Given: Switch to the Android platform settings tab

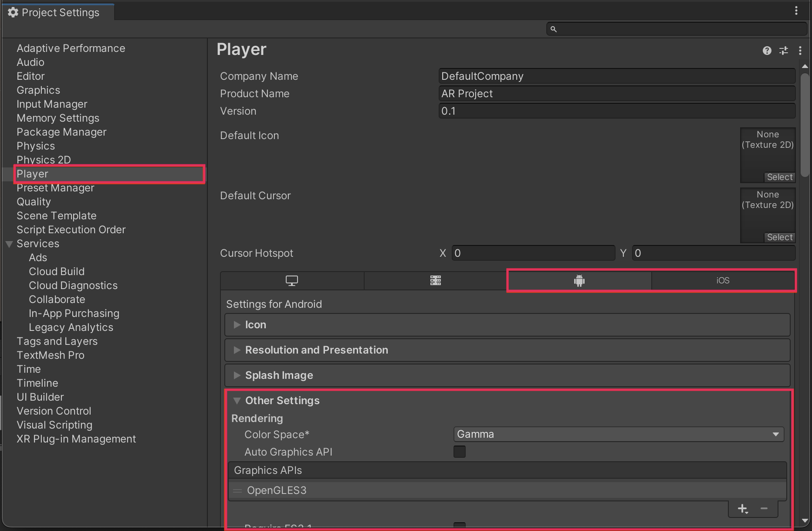Looking at the screenshot, I should click(579, 281).
